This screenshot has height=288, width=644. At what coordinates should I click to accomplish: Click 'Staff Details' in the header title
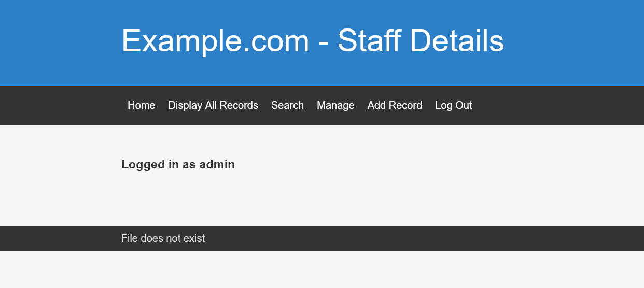pos(421,40)
